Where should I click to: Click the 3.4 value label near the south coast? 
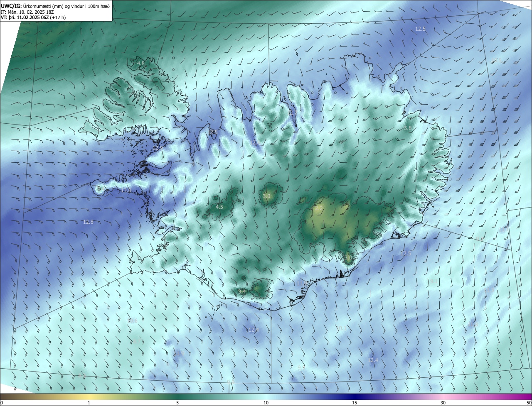point(242,292)
